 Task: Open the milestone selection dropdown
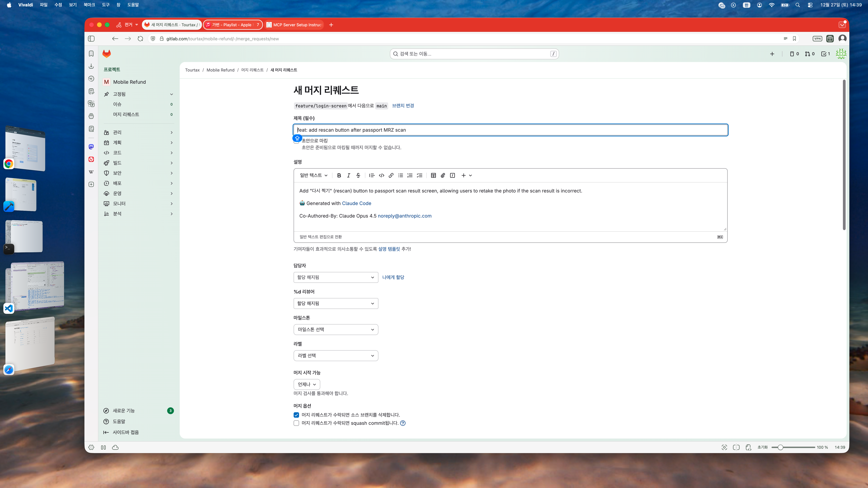pos(336,329)
